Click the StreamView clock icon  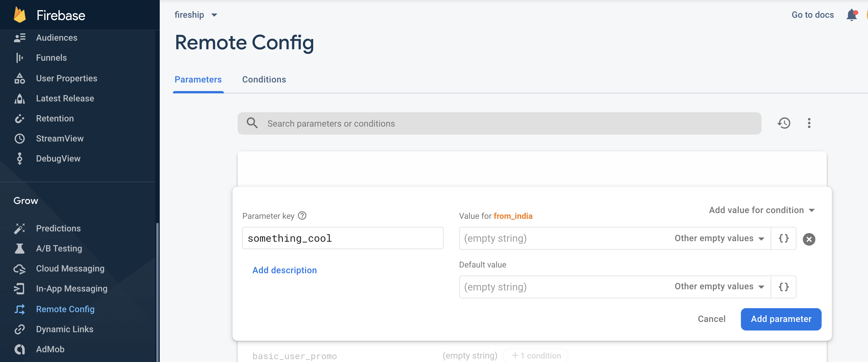coord(19,139)
